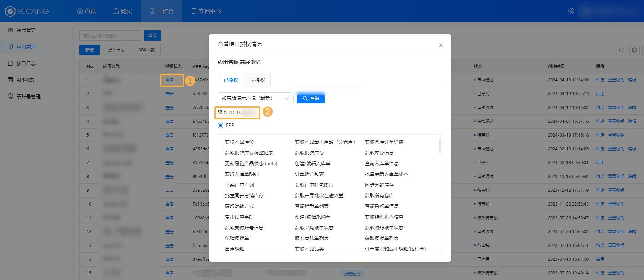Screen dimensions: 644x280
Task: Click the 新增 button
Action: pyautogui.click(x=90, y=50)
